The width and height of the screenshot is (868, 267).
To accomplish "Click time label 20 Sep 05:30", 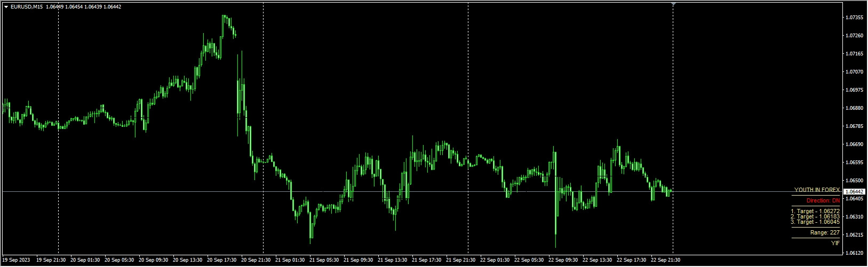I will click(x=120, y=261).
